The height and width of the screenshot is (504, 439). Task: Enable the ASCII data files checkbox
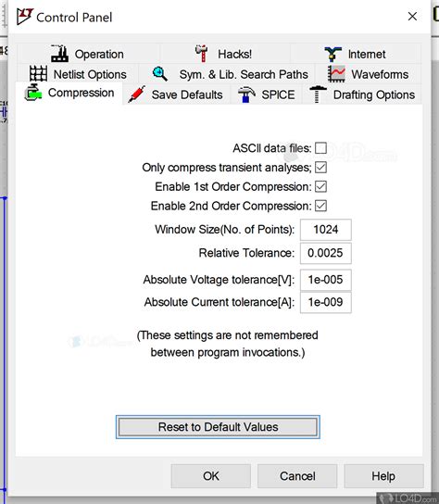[320, 148]
